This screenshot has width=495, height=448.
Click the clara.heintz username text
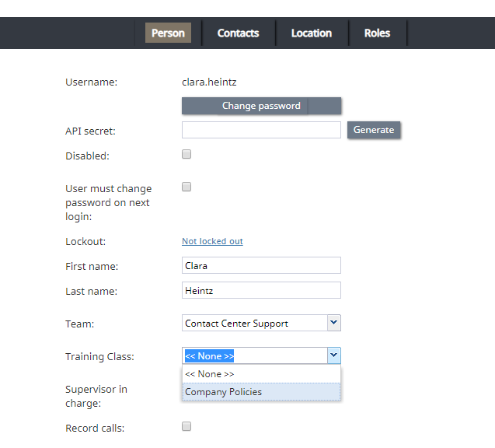[209, 82]
